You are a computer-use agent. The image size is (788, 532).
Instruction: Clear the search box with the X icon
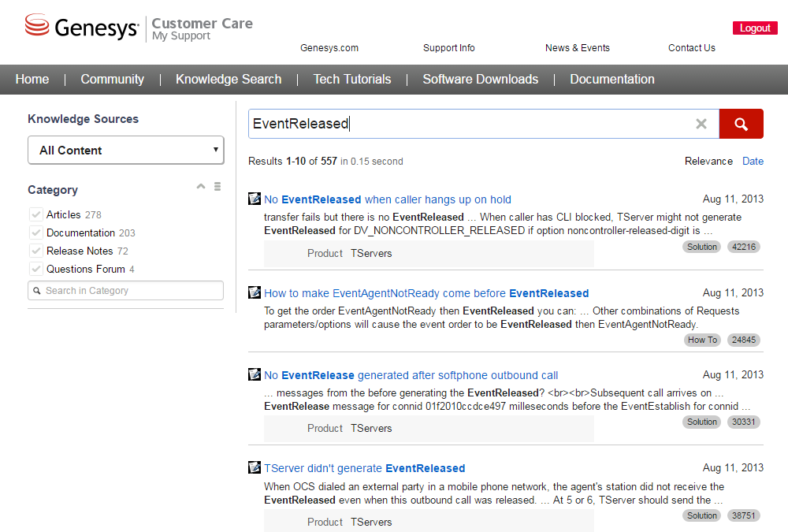701,124
